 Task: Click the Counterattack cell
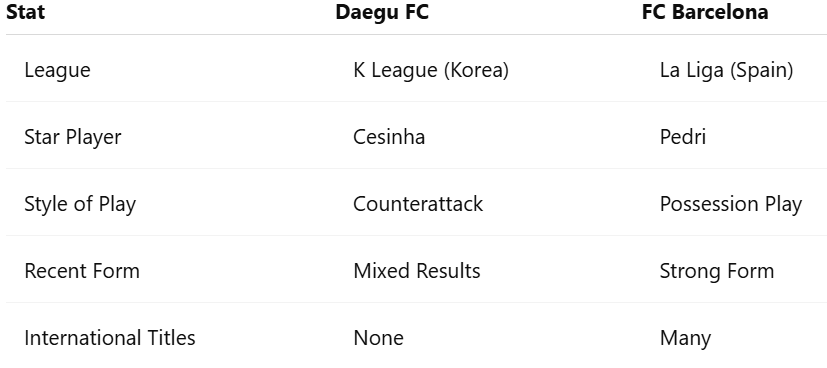pyautogui.click(x=418, y=204)
